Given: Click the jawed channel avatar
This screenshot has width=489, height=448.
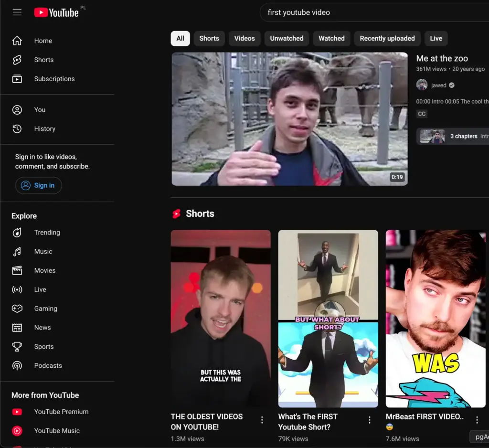Looking at the screenshot, I should (x=422, y=85).
